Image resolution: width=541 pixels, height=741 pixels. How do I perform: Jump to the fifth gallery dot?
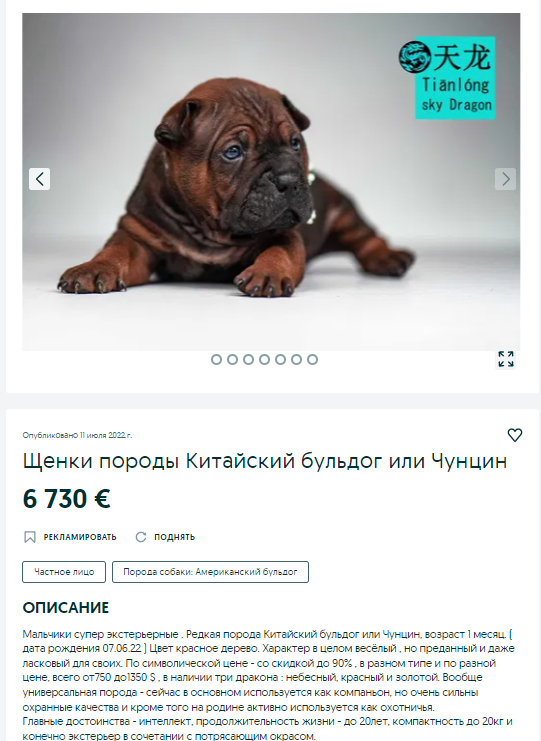click(x=280, y=360)
